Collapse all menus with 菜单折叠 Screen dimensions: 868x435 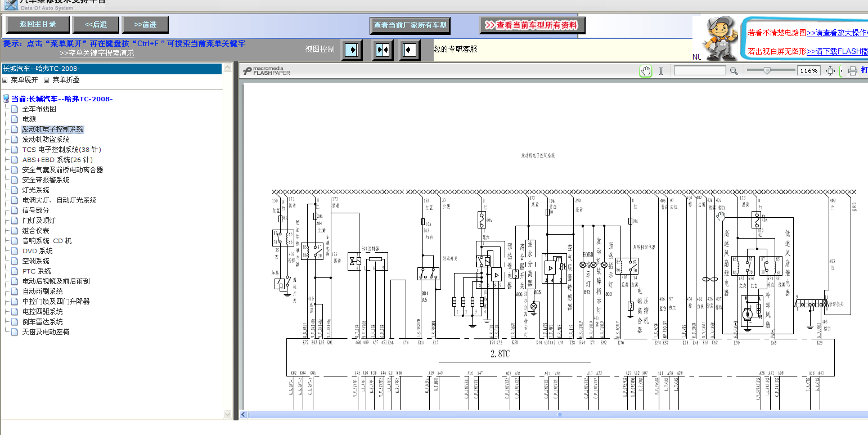click(x=66, y=80)
